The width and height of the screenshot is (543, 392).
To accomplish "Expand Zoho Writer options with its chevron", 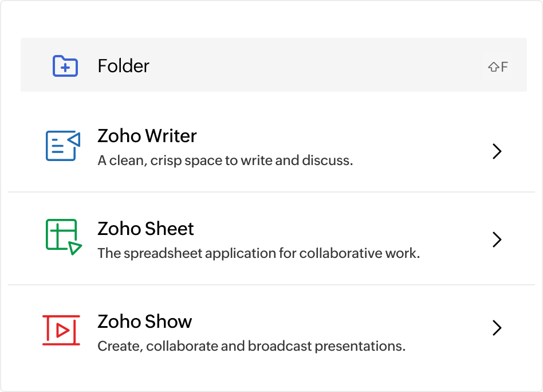I will point(497,151).
